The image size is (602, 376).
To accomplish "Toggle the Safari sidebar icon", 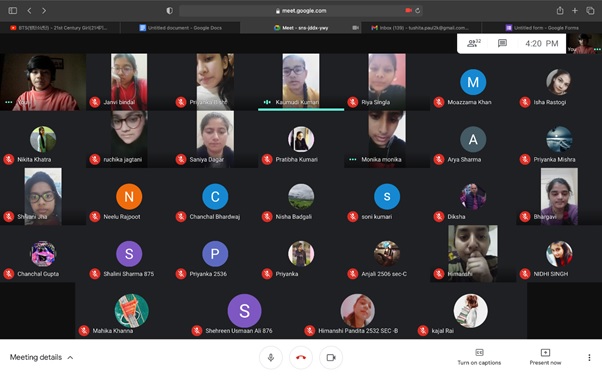I will coord(13,11).
